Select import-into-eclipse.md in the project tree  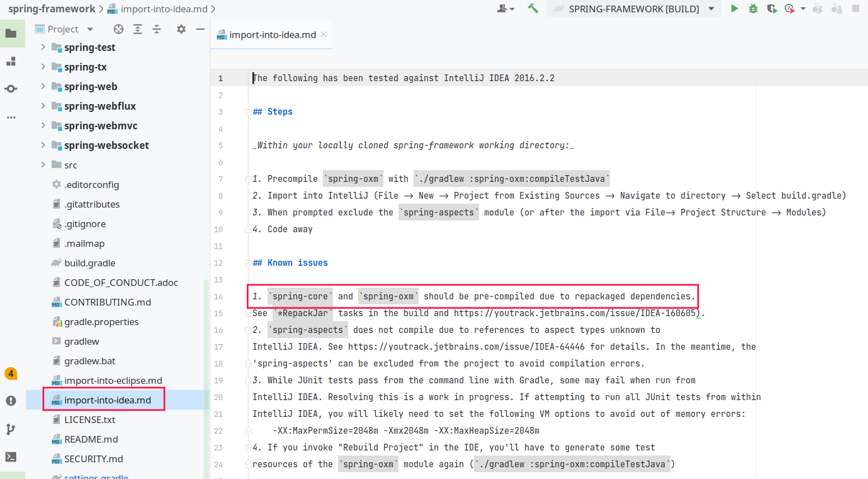tap(113, 381)
